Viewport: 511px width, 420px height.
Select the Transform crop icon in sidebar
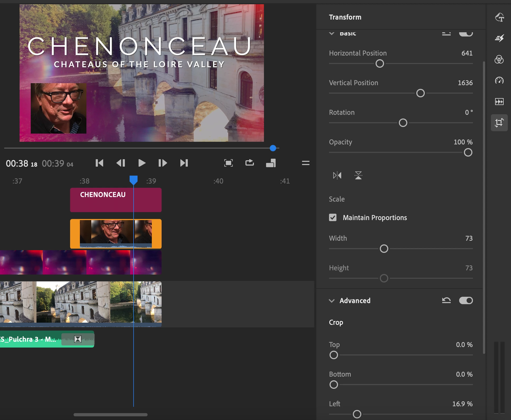coord(499,123)
